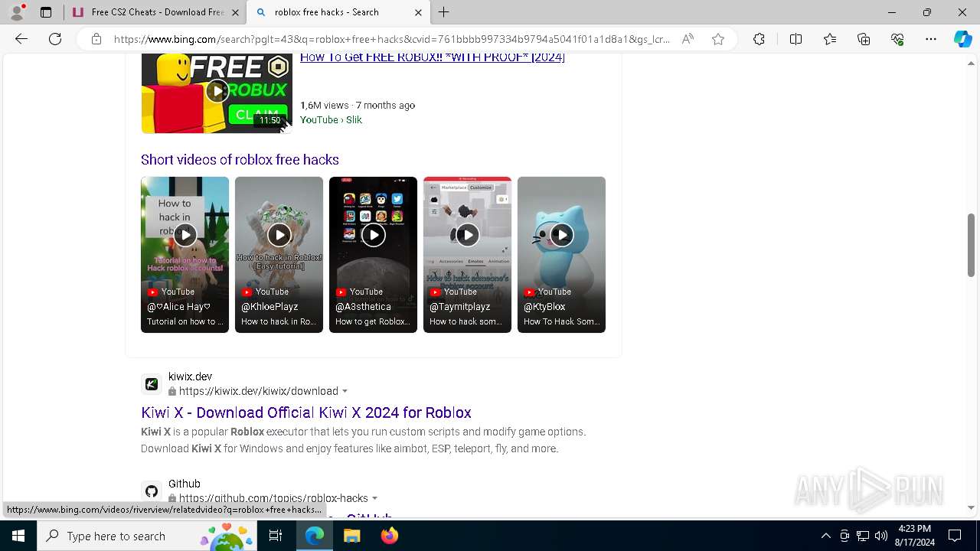Open Settings and more ellipsis
The height and width of the screenshot is (551, 980).
click(x=931, y=39)
